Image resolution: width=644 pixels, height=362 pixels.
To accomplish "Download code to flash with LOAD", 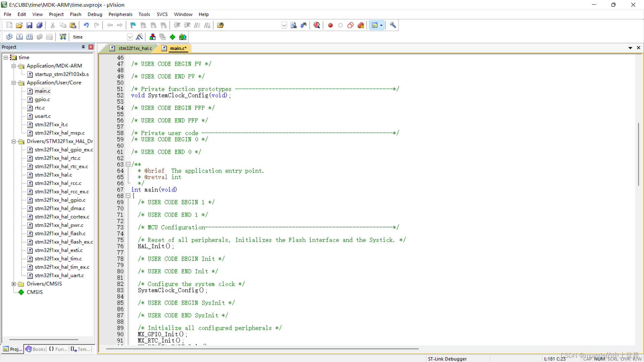I will (x=63, y=37).
